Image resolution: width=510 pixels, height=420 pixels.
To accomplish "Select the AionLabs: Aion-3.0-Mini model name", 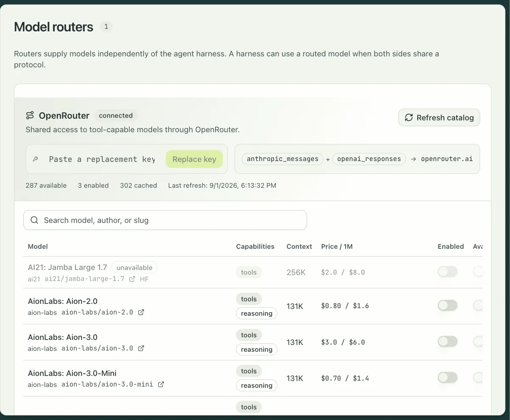I will tap(72, 373).
